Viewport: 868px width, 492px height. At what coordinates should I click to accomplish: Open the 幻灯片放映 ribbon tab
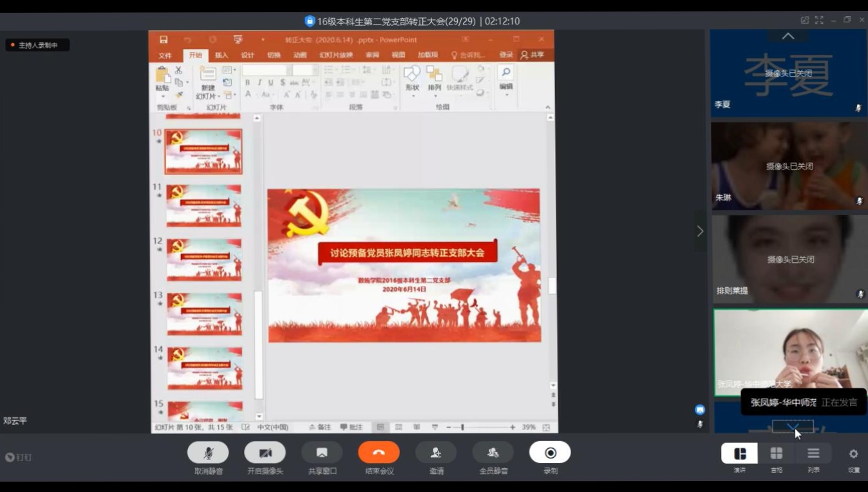tap(336, 55)
